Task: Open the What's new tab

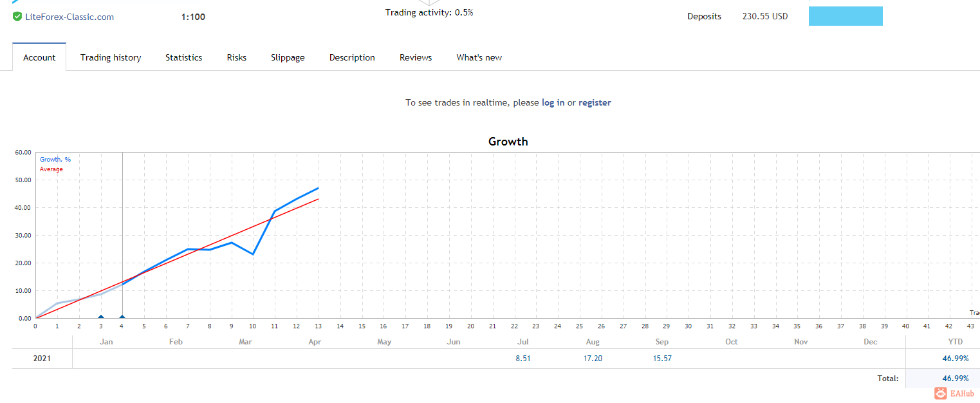Action: (479, 57)
